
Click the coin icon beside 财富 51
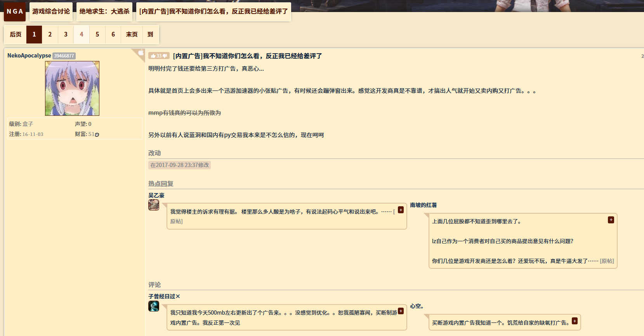tap(97, 134)
